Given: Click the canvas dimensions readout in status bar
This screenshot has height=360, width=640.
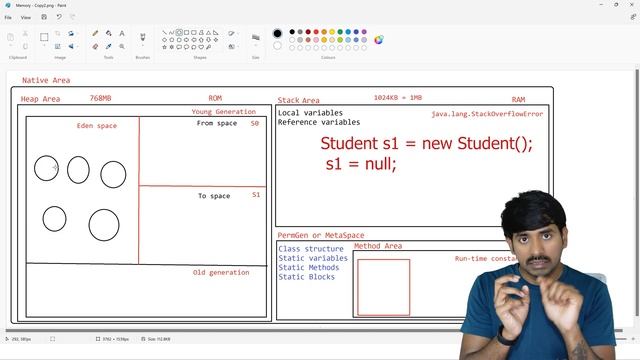Looking at the screenshot, I should pyautogui.click(x=113, y=339).
